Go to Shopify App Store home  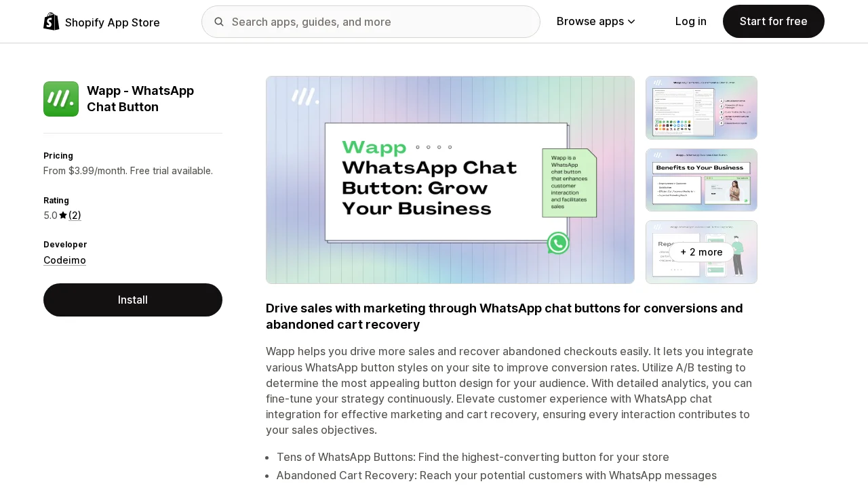coord(102,22)
